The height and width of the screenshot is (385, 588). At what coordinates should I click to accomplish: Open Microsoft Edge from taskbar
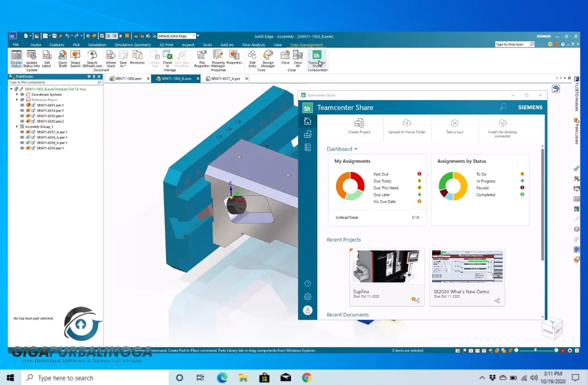point(222,378)
